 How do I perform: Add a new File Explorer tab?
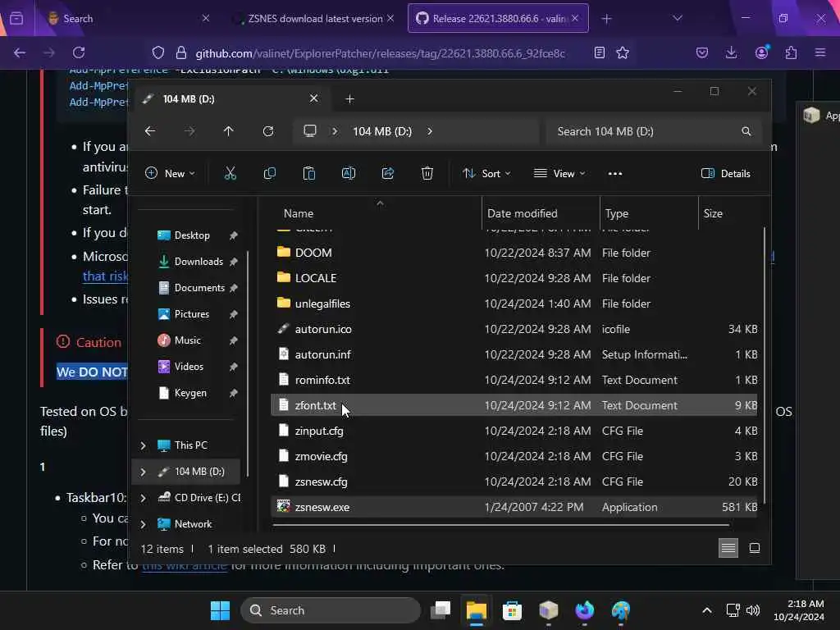(x=349, y=99)
